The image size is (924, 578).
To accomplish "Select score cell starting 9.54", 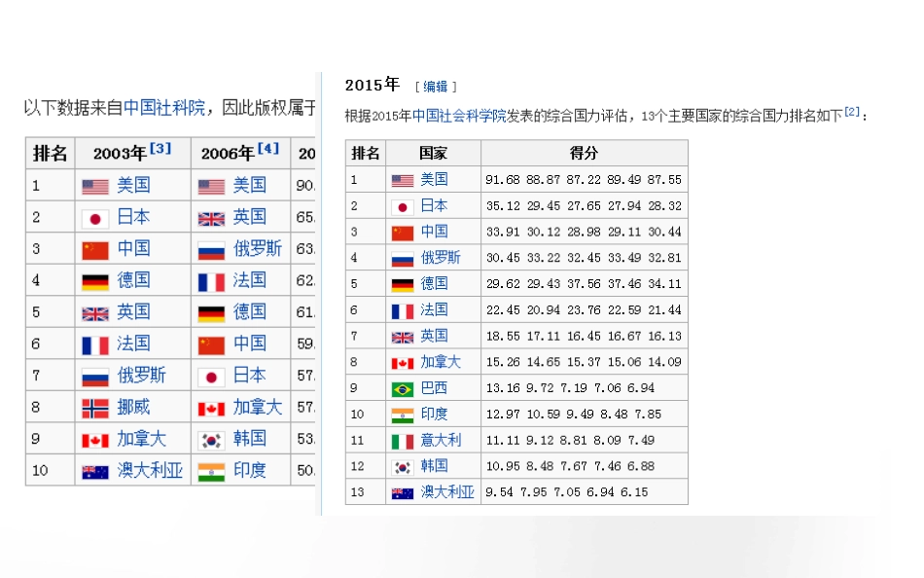I will click(584, 491).
